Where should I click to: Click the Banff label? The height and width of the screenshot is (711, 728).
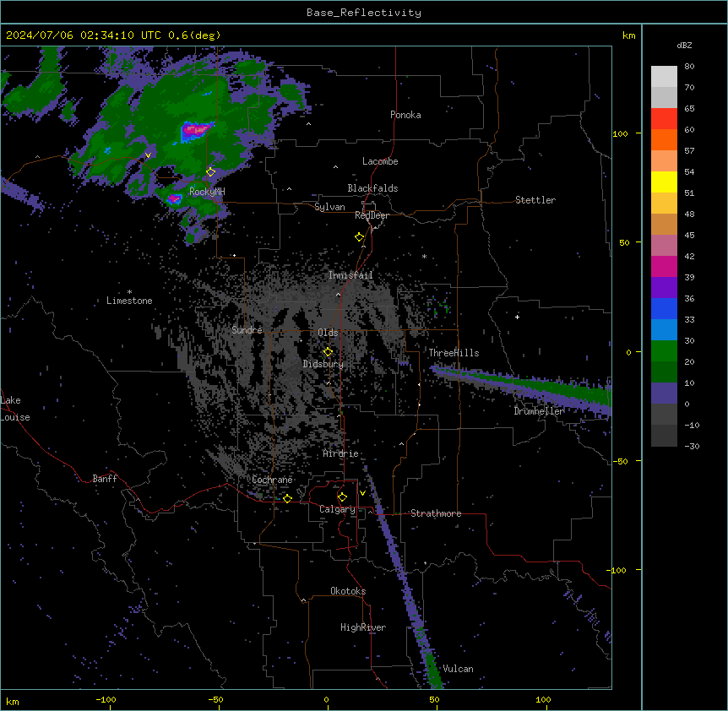click(x=105, y=479)
